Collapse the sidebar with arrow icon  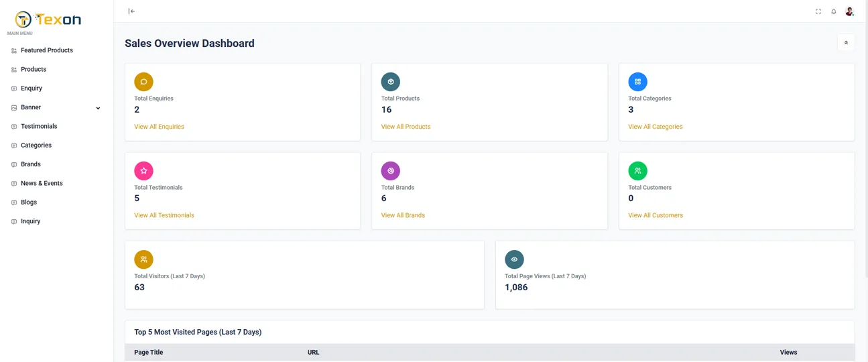tap(131, 11)
